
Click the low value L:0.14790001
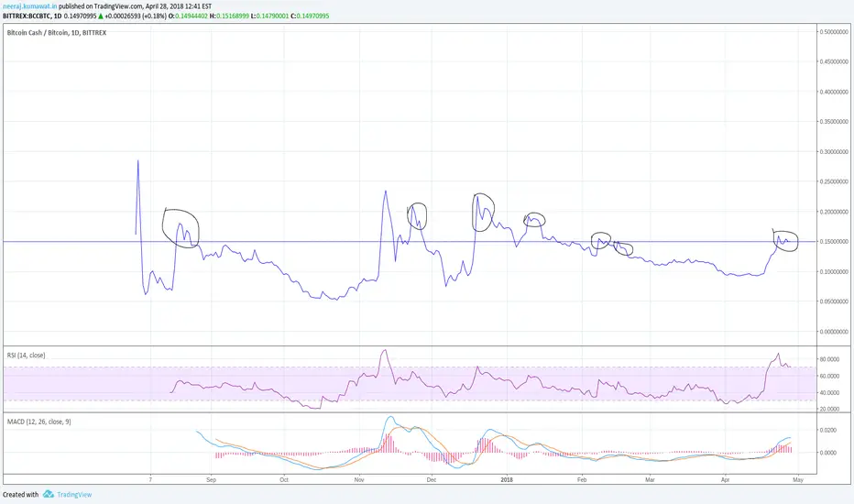269,16
